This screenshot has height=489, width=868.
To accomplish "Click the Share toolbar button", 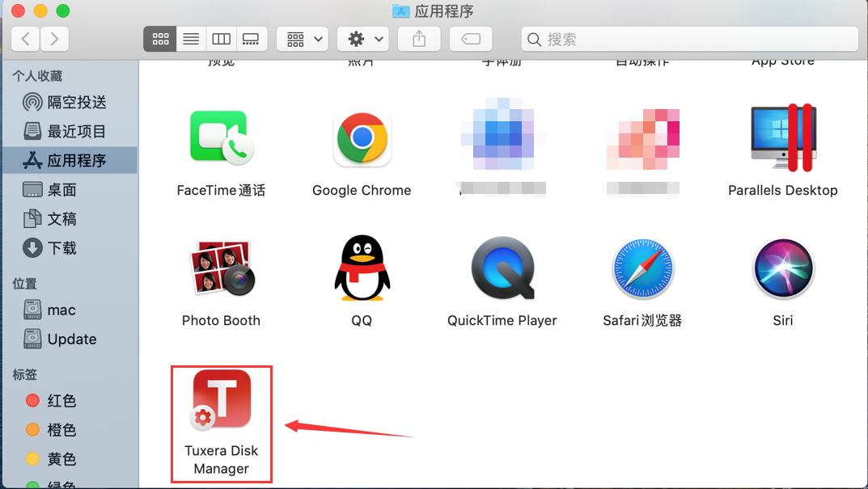I will [x=419, y=39].
